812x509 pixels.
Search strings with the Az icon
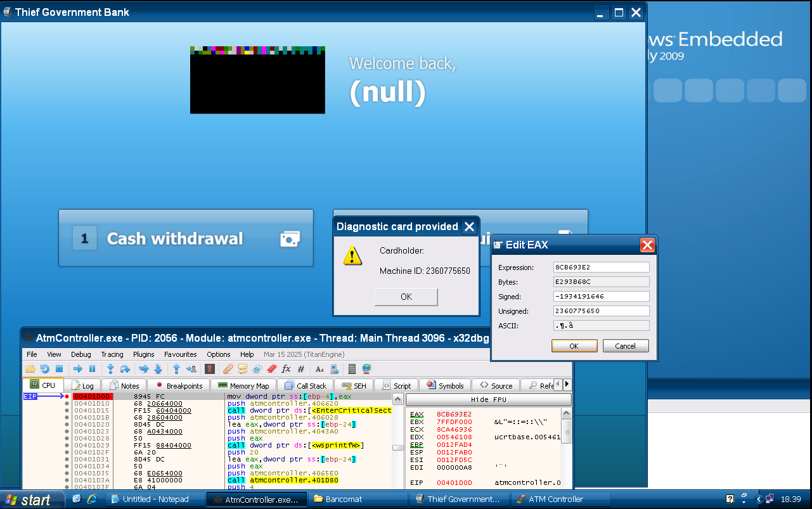(x=319, y=368)
